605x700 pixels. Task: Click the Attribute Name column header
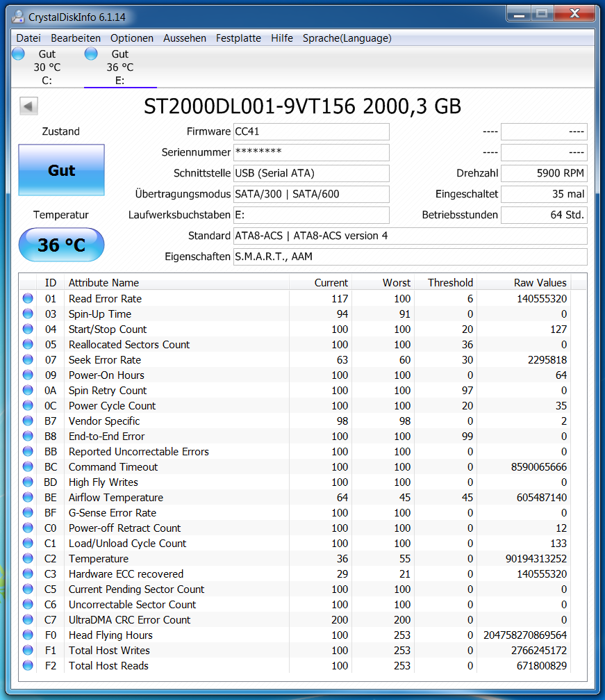coord(176,283)
